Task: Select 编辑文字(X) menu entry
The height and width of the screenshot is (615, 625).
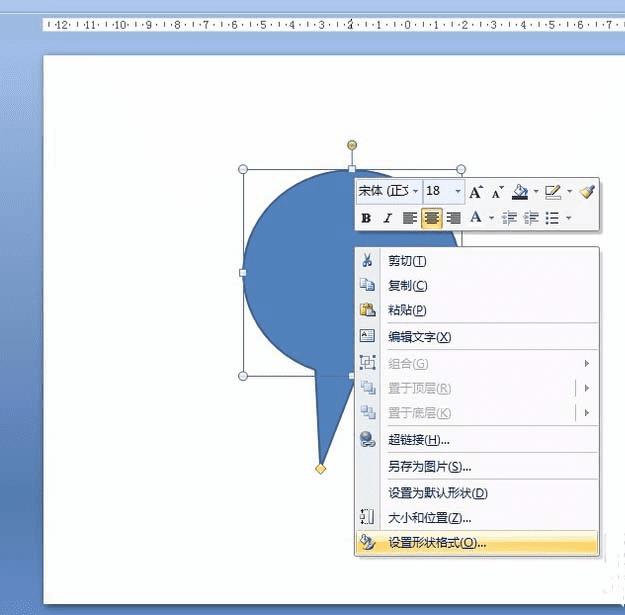Action: 477,337
